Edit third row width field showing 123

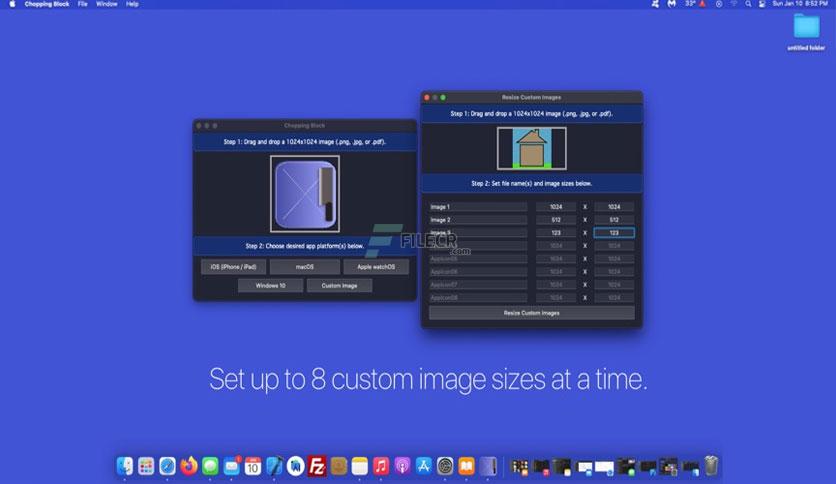556,233
